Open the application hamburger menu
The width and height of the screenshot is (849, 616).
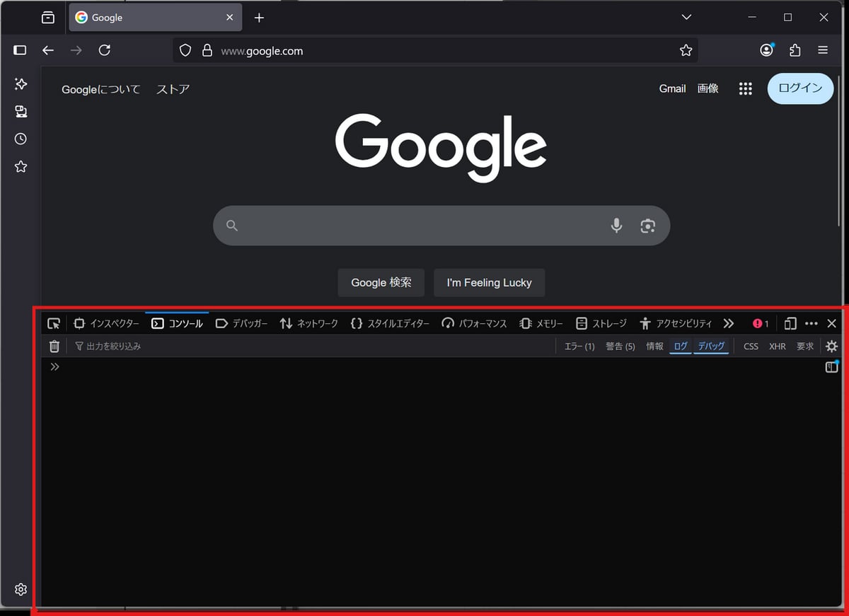point(823,50)
